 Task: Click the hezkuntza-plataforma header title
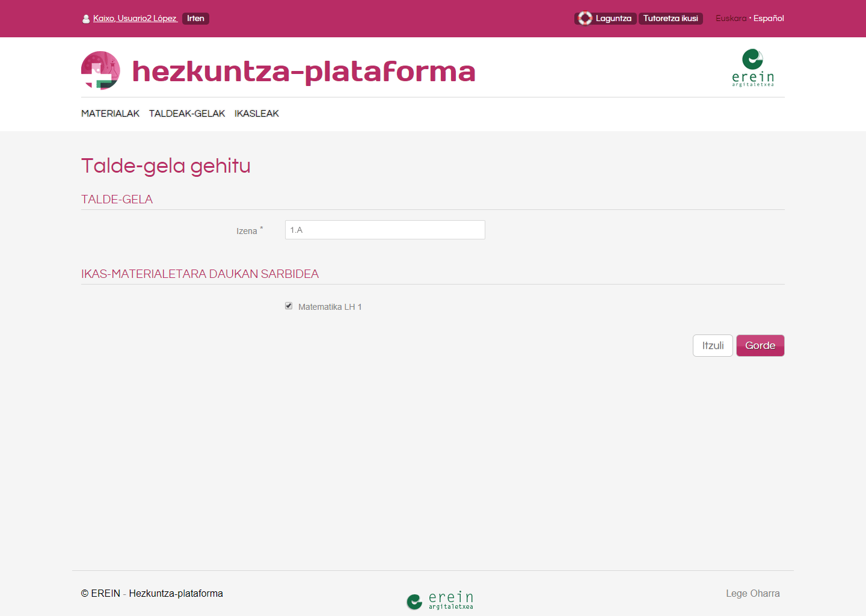click(304, 72)
